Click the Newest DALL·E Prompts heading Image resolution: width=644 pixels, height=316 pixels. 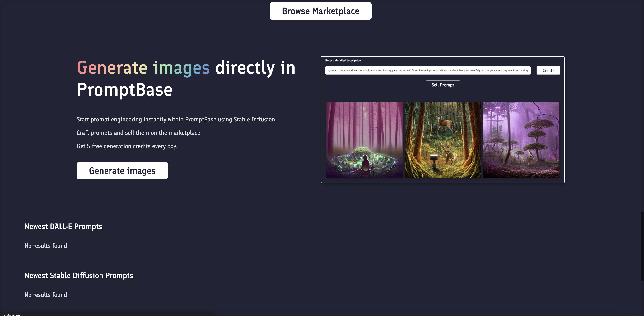63,226
